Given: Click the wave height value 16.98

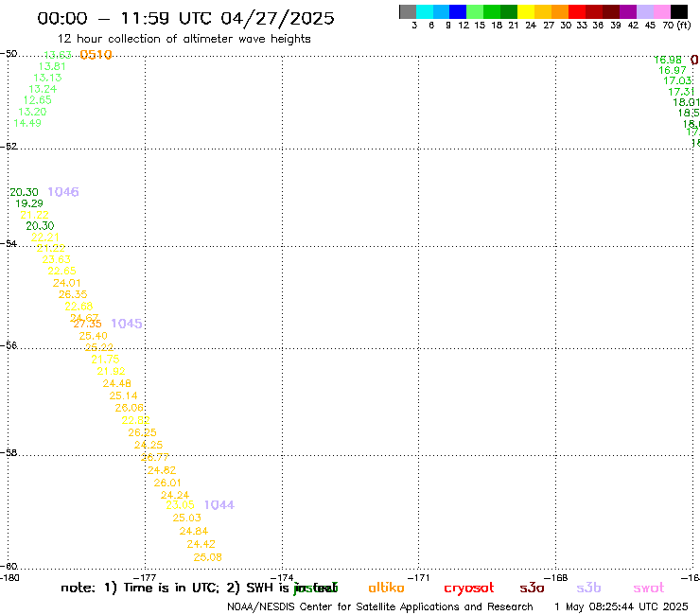Looking at the screenshot, I should tap(668, 60).
